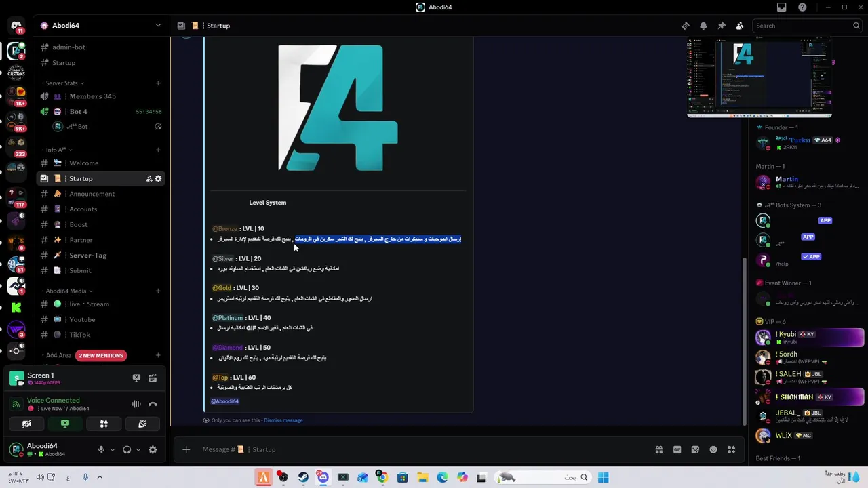The height and width of the screenshot is (488, 868).
Task: Stop streaming icon beside Screen 1
Action: coord(136,378)
